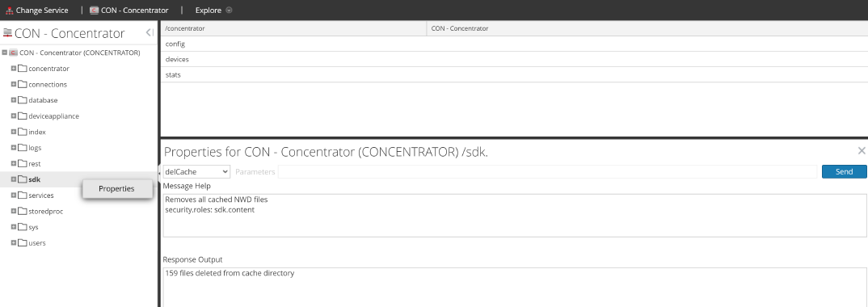Collapse the CON - Concentrator root node
Screen dimensions: 868x307
tap(4, 53)
